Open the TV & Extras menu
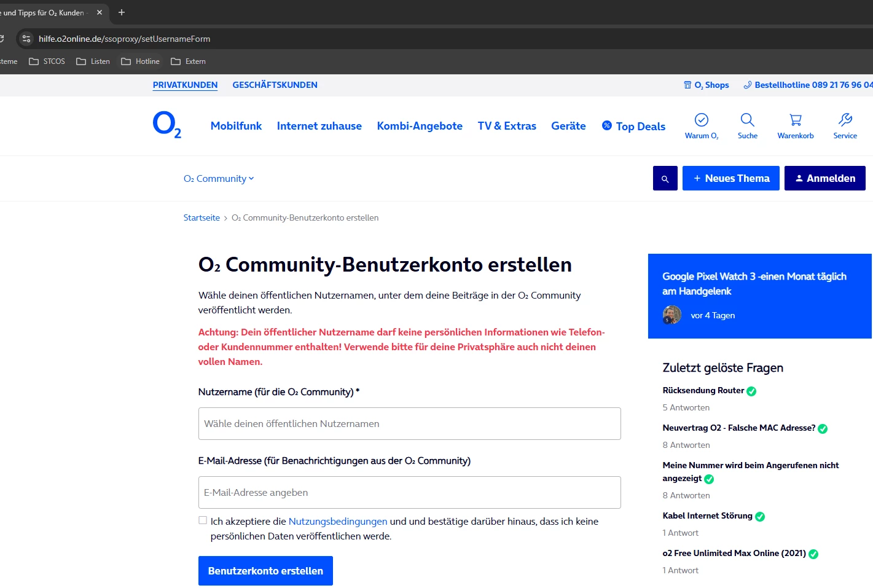The width and height of the screenshot is (873, 588). coord(507,126)
